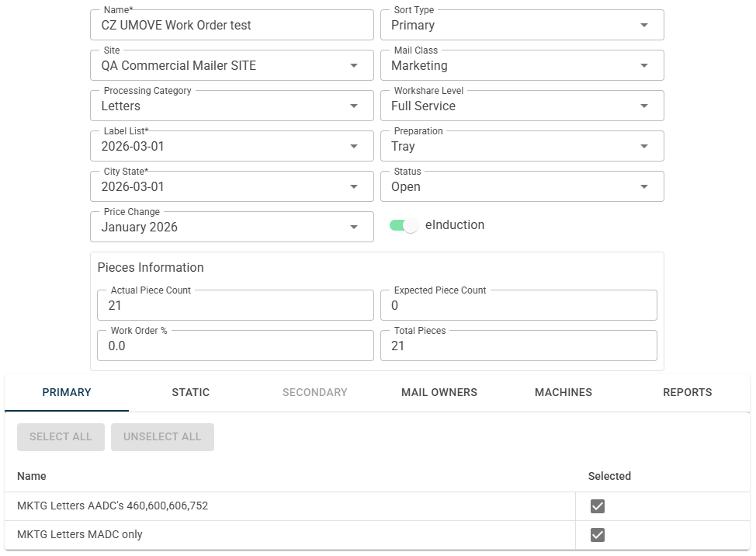This screenshot has height=556, width=756.
Task: Expand the Processing Category dropdown
Action: (x=354, y=106)
